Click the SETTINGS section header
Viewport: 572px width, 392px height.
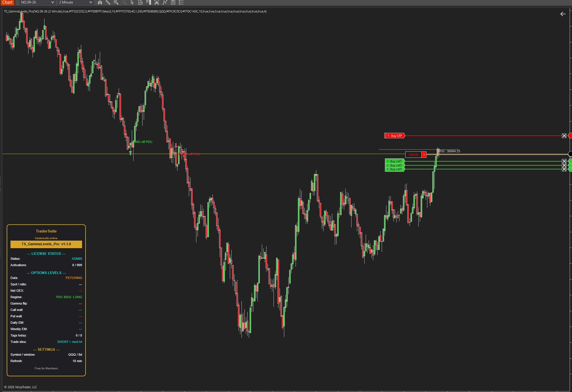tap(46, 350)
